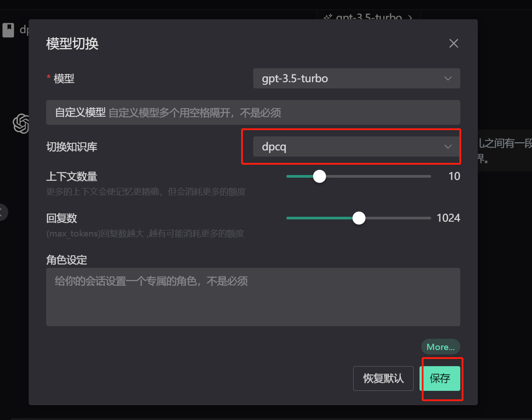
Task: Click the chevron after gpt-3.5-turbo in header
Action: pyautogui.click(x=410, y=18)
